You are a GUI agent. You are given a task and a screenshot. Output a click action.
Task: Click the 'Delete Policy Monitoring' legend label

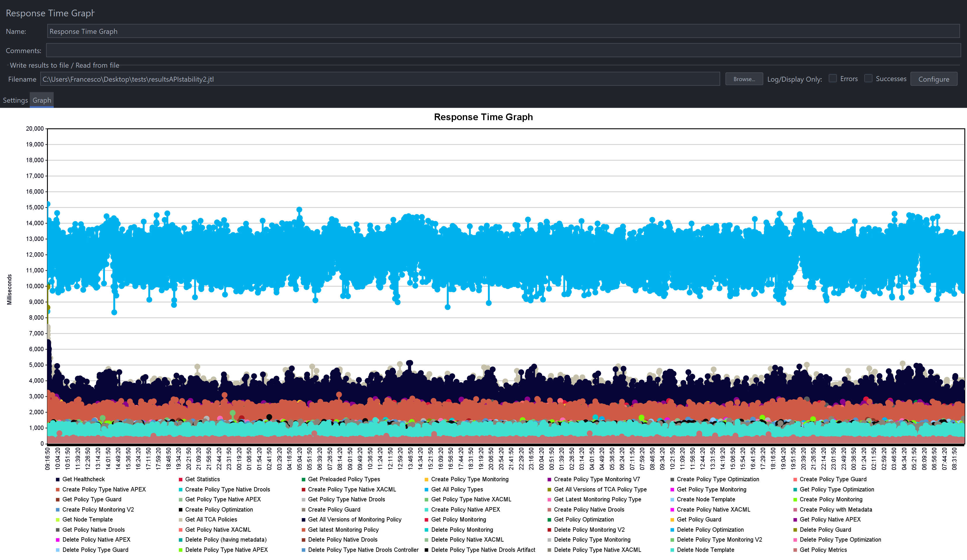(462, 530)
